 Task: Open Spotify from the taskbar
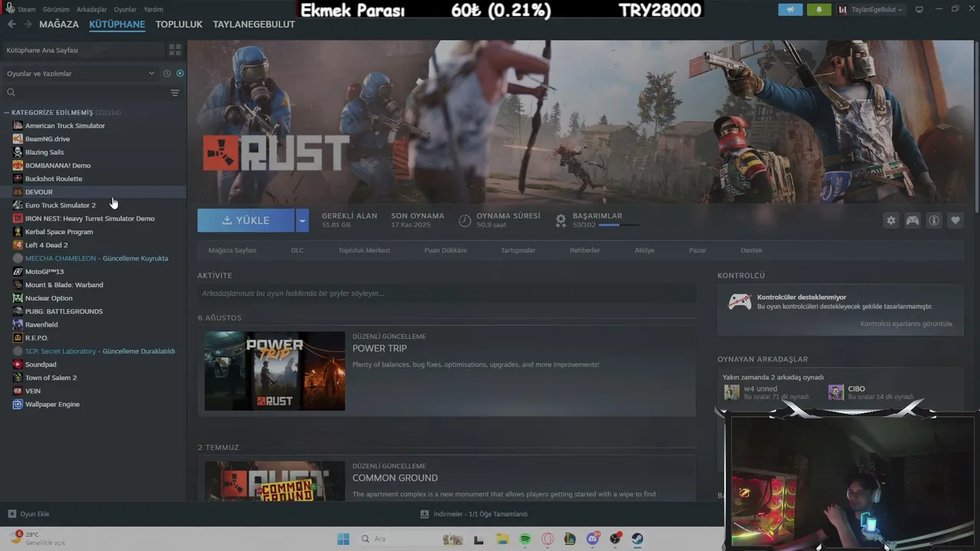pos(525,539)
